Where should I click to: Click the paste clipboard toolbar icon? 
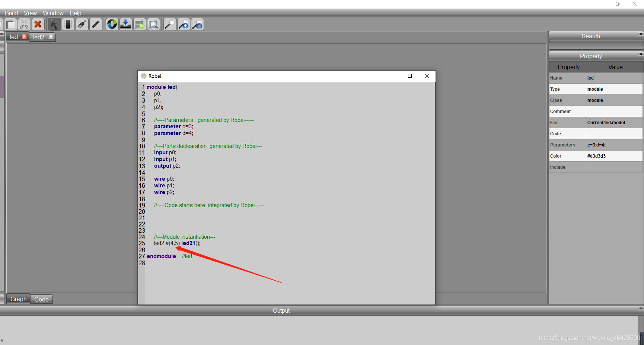10,25
